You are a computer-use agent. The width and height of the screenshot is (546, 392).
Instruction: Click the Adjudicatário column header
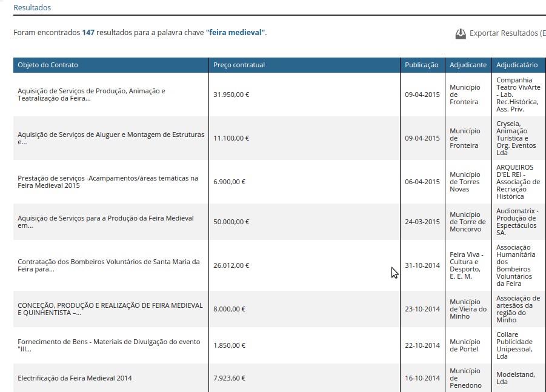pos(517,65)
